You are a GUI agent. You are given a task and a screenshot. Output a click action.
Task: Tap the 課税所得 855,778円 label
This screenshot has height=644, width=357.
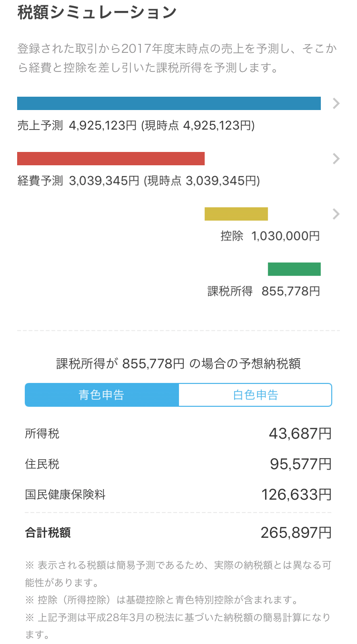(264, 291)
